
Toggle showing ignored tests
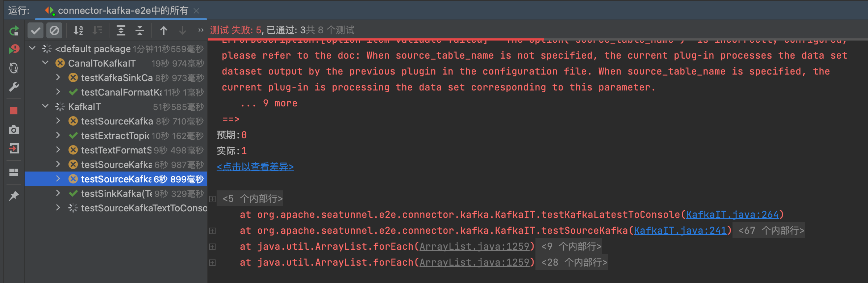(55, 30)
